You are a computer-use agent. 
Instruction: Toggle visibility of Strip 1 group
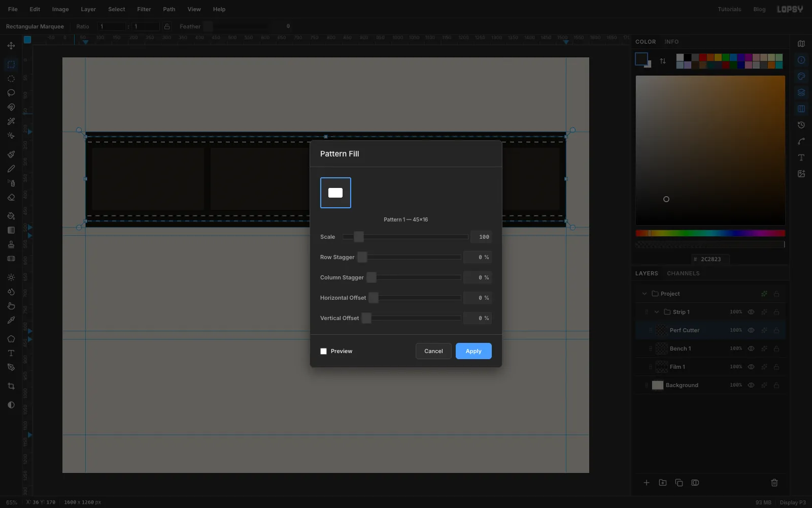pos(751,312)
